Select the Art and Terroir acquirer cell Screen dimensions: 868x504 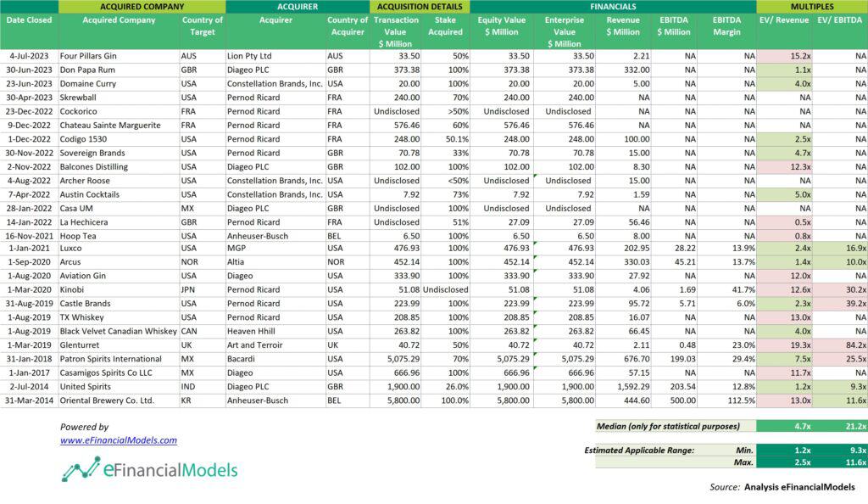click(x=275, y=345)
